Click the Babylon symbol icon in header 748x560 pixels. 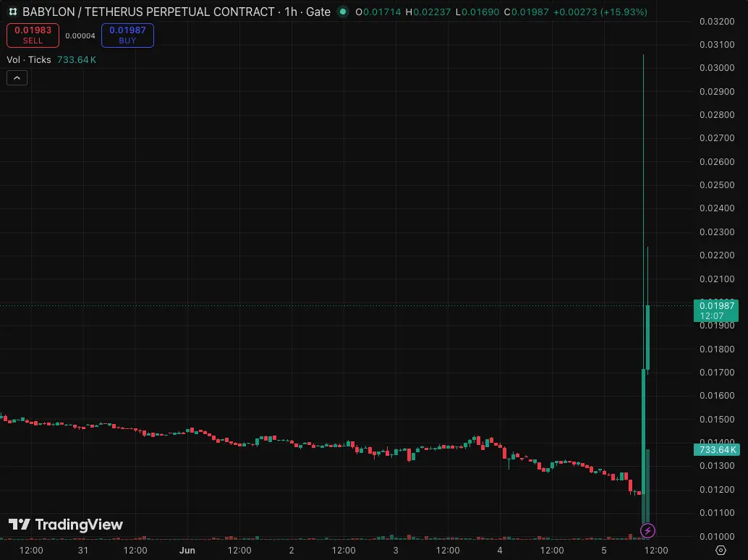13,12
